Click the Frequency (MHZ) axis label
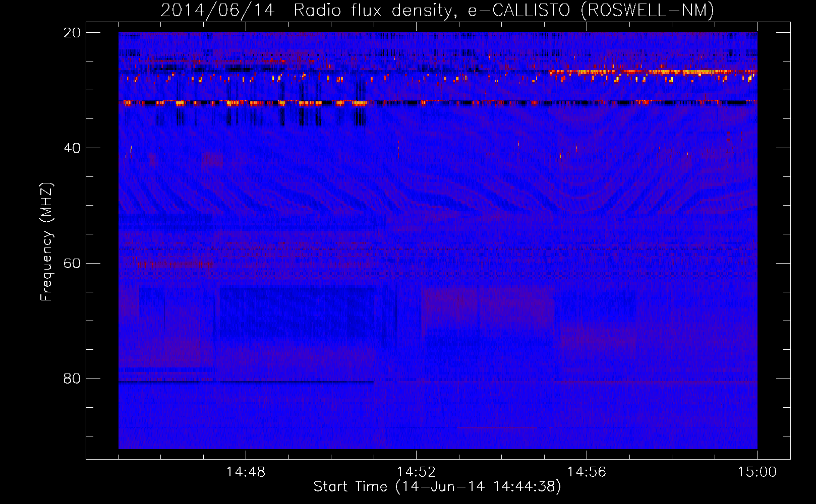This screenshot has height=504, width=816. click(x=46, y=241)
